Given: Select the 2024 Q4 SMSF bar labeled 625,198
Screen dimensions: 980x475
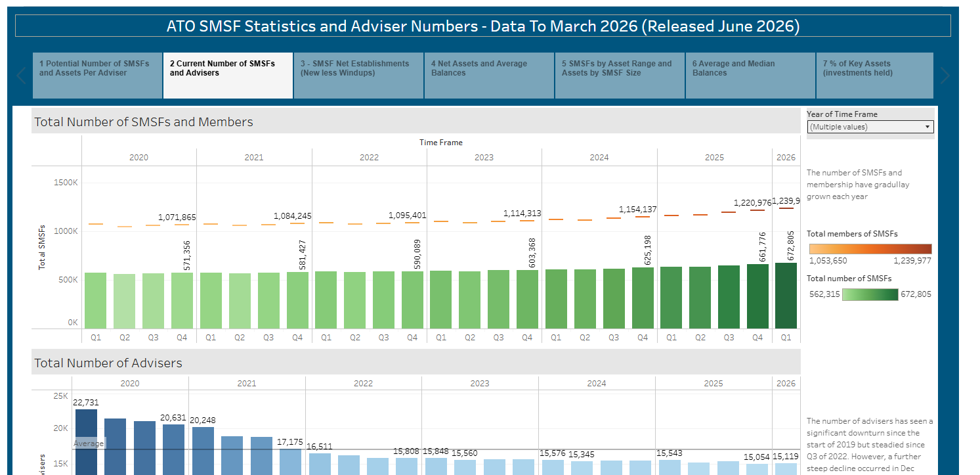Looking at the screenshot, I should pyautogui.click(x=643, y=298).
